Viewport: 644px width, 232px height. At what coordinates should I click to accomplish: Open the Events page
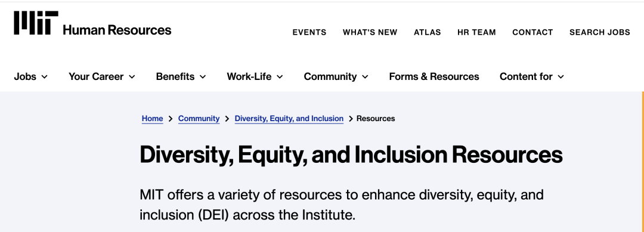tap(309, 32)
